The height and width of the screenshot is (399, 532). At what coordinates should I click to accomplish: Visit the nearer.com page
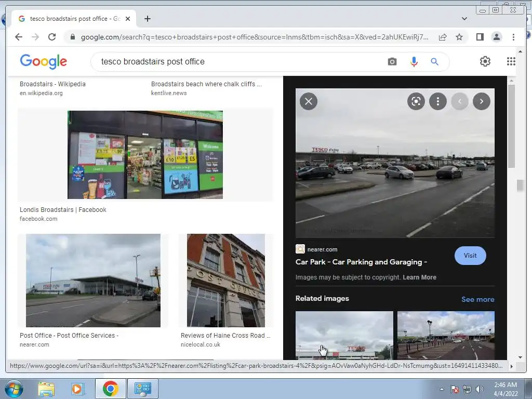[470, 256]
